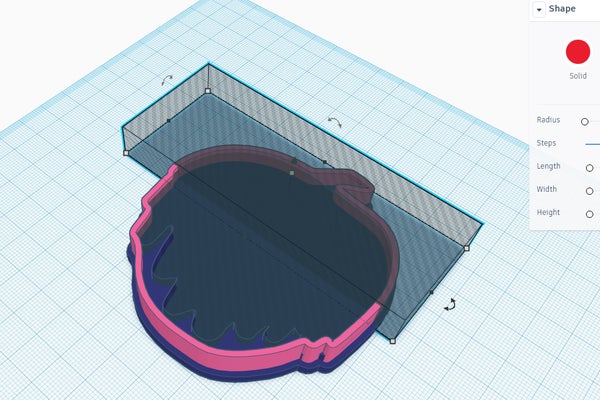Click rotation arrow near box's bottom-right edge
Image resolution: width=600 pixels, height=400 pixels.
[x=451, y=304]
